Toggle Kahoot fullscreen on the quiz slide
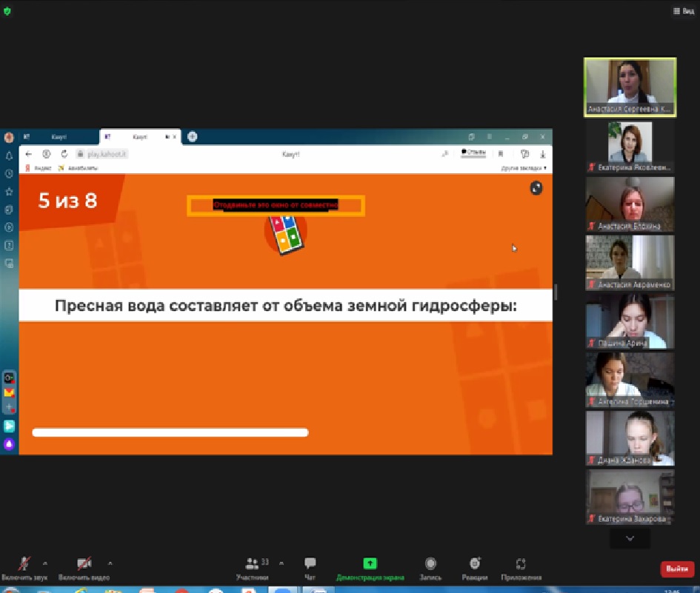Viewport: 700px width, 593px height. pyautogui.click(x=536, y=188)
